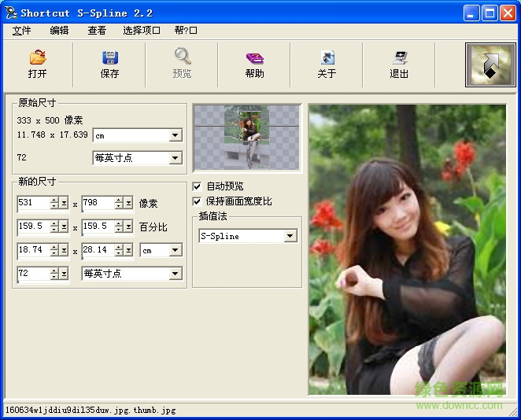Click the pixel width field showing 531
The height and width of the screenshot is (420, 521).
[33, 203]
